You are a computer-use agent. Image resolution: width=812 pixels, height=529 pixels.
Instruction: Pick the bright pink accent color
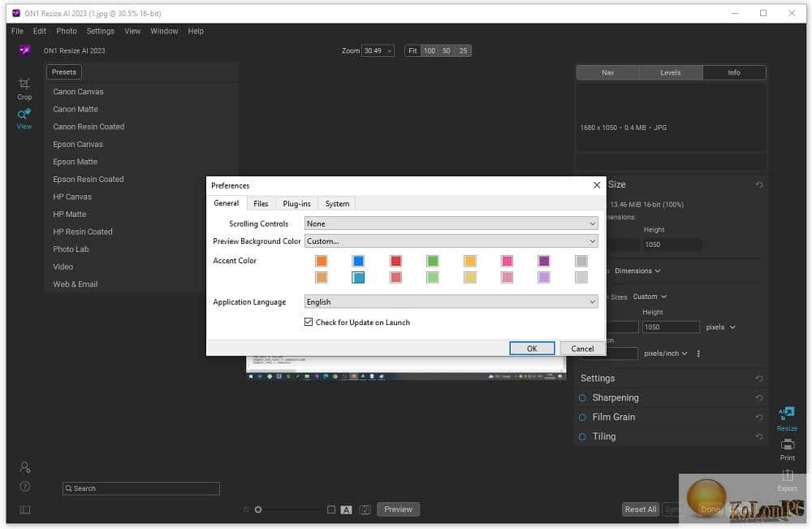(x=507, y=261)
